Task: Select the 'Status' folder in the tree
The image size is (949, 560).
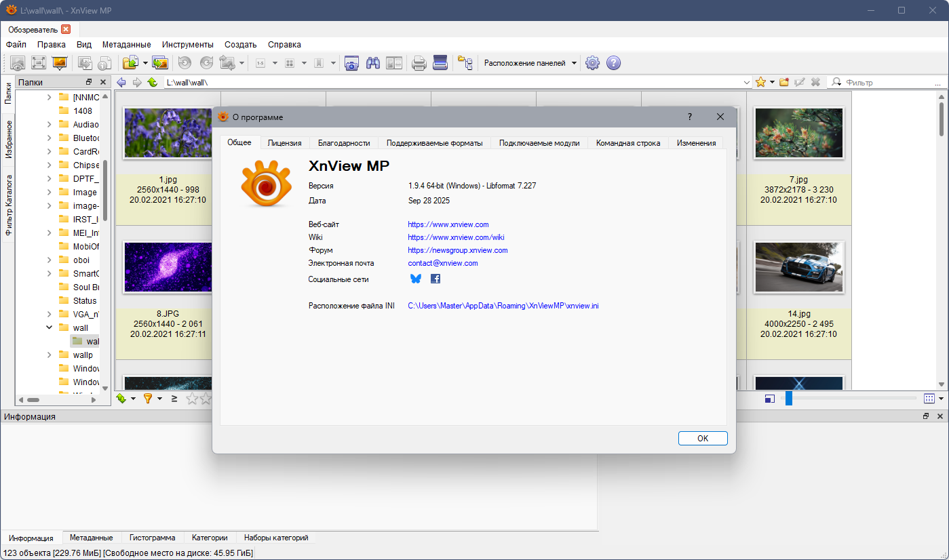Action: point(85,300)
